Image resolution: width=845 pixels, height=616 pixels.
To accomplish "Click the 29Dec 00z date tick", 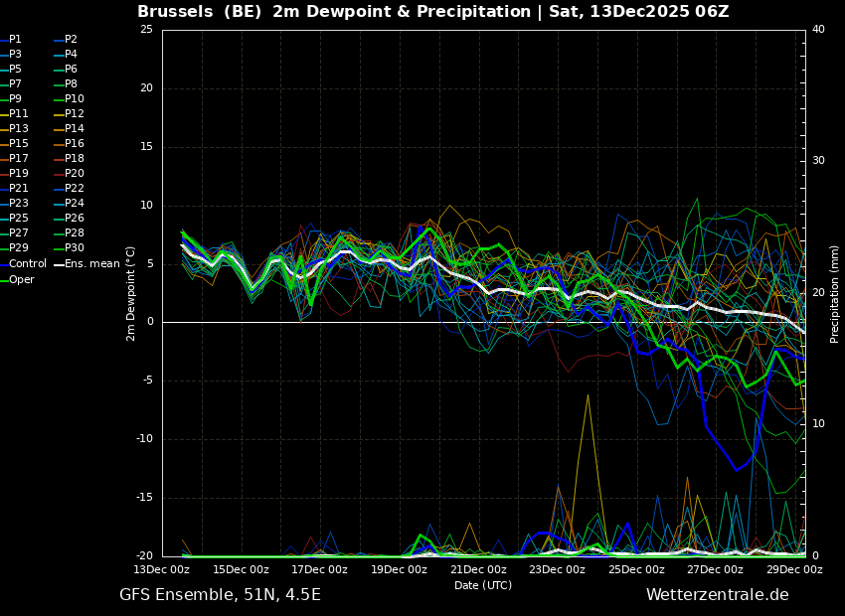I will click(794, 570).
